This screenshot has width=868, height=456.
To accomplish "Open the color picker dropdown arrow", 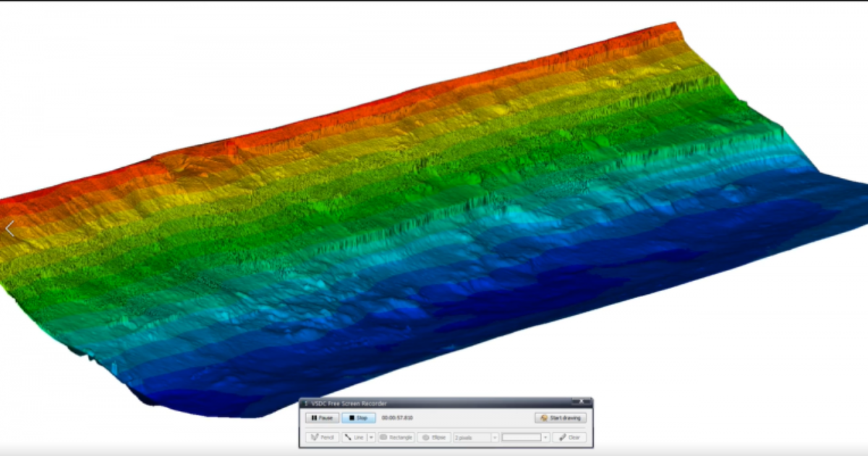I will tap(546, 437).
